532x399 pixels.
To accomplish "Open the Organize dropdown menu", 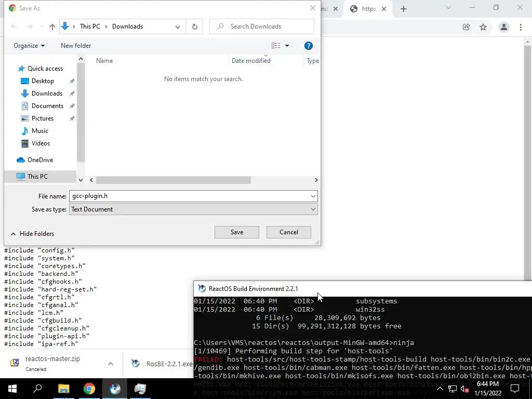I will (29, 46).
